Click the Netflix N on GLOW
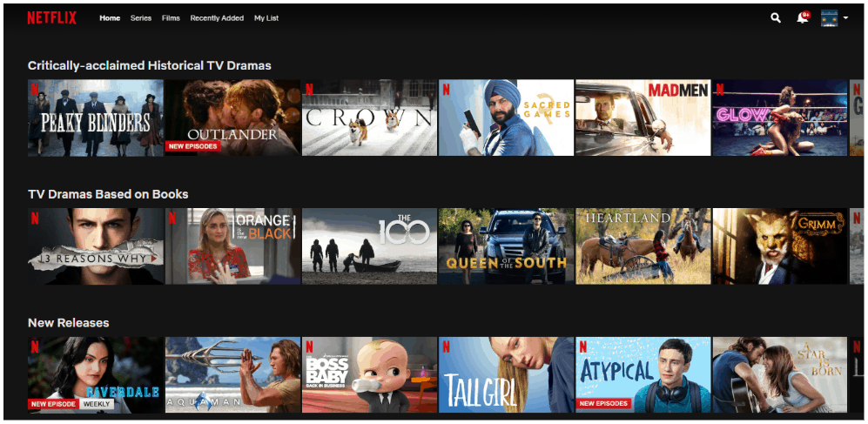868x424 pixels. point(720,90)
